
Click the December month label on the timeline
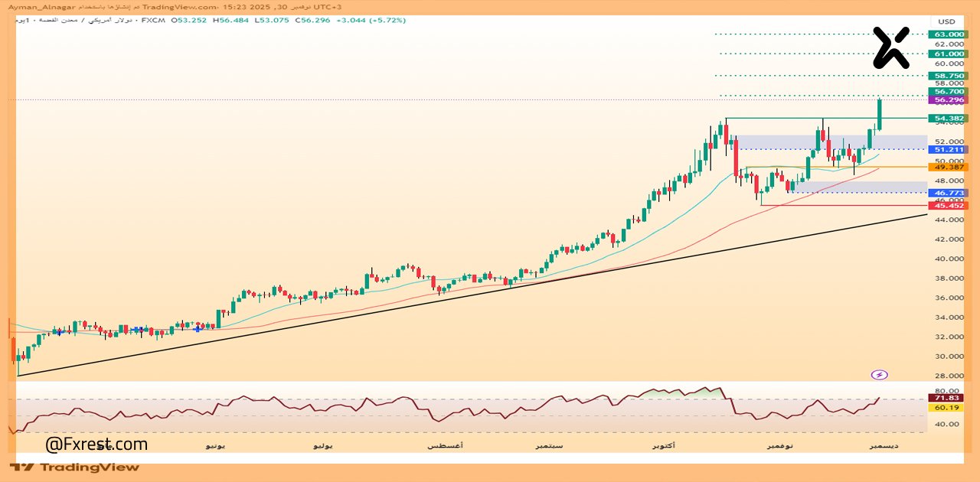pyautogui.click(x=884, y=445)
